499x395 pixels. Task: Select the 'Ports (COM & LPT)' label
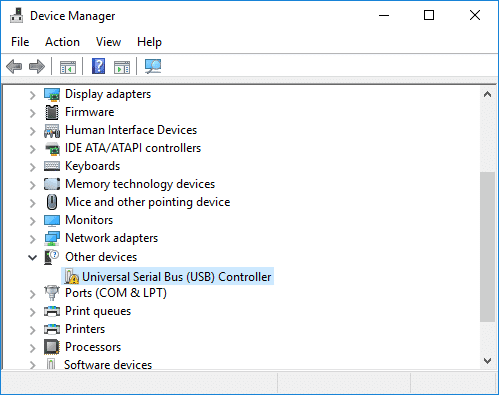(116, 293)
